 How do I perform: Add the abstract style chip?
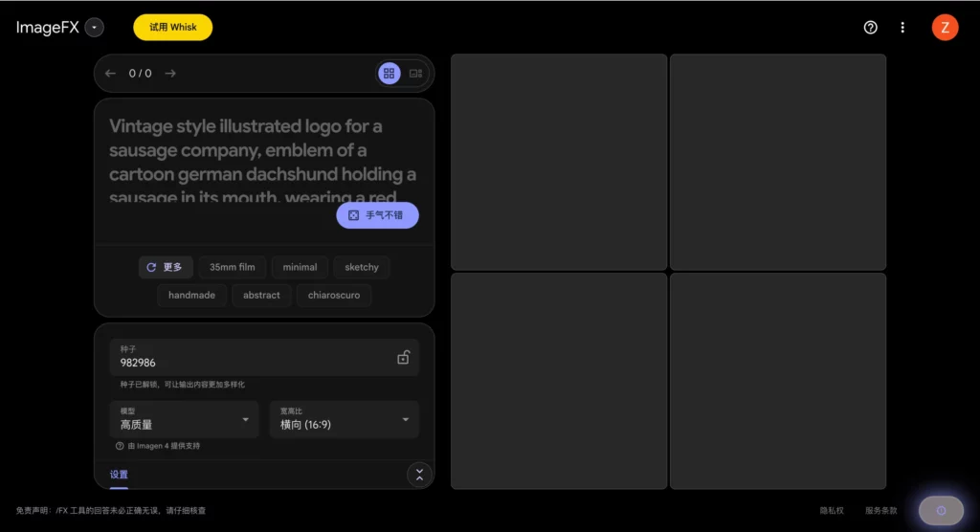261,295
